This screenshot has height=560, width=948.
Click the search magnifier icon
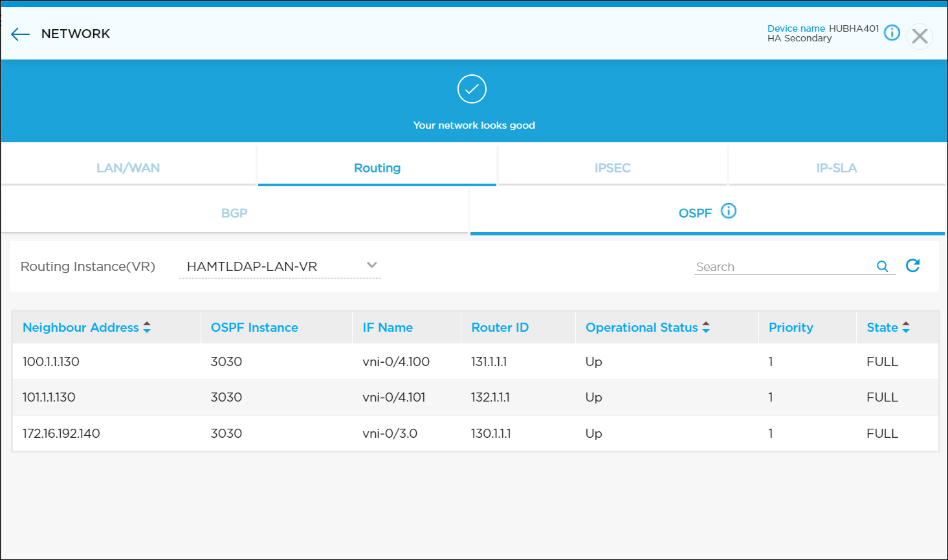coord(883,266)
